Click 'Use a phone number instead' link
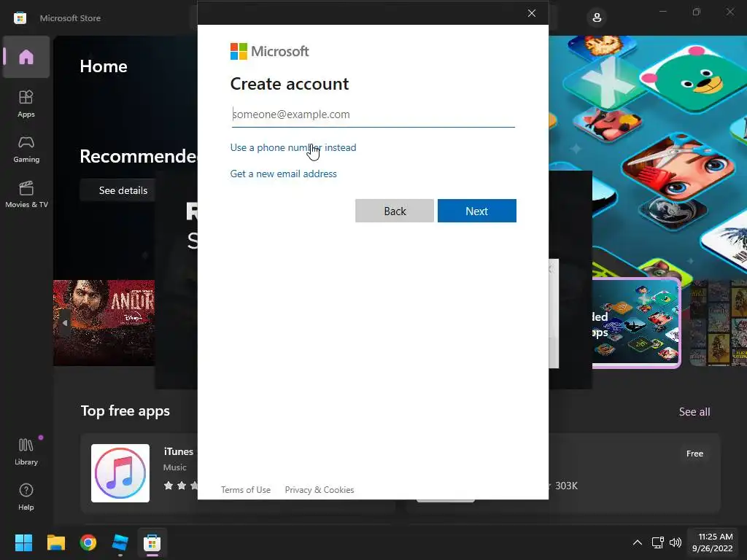The height and width of the screenshot is (560, 747). (x=293, y=147)
